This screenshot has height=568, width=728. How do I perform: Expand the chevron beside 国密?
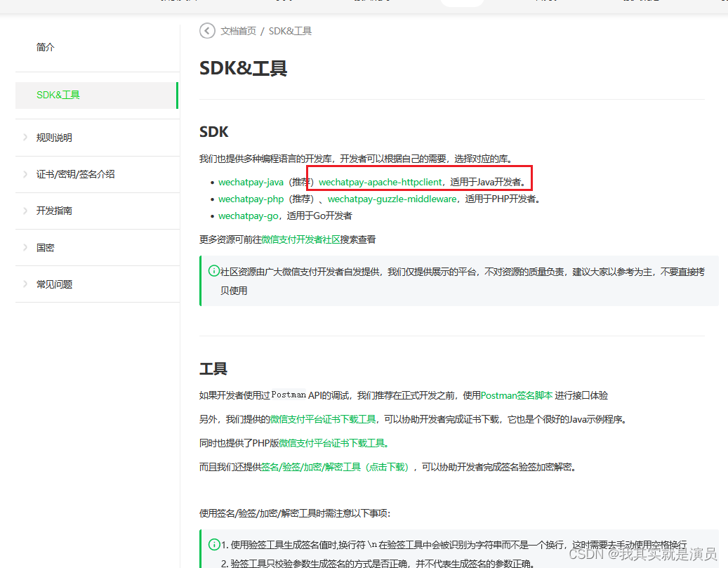pos(25,247)
